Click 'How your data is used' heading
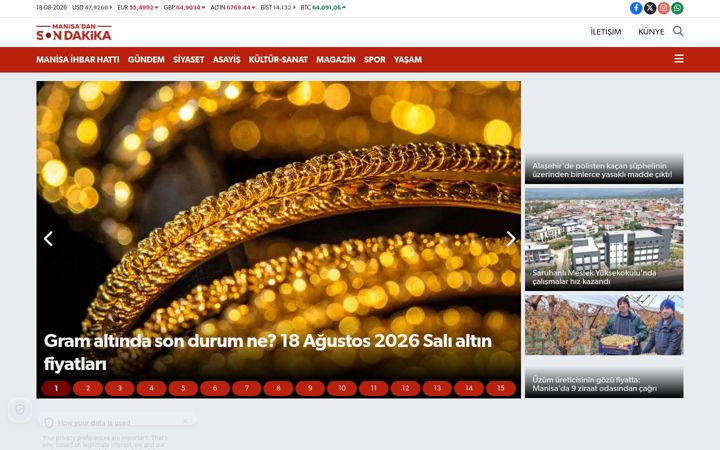720x450 pixels. pyautogui.click(x=94, y=422)
